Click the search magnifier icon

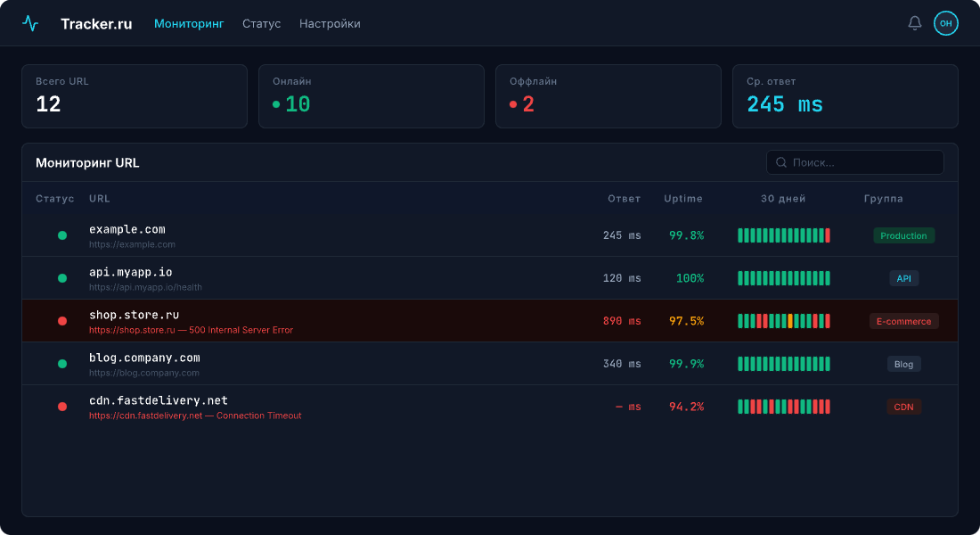pos(781,162)
